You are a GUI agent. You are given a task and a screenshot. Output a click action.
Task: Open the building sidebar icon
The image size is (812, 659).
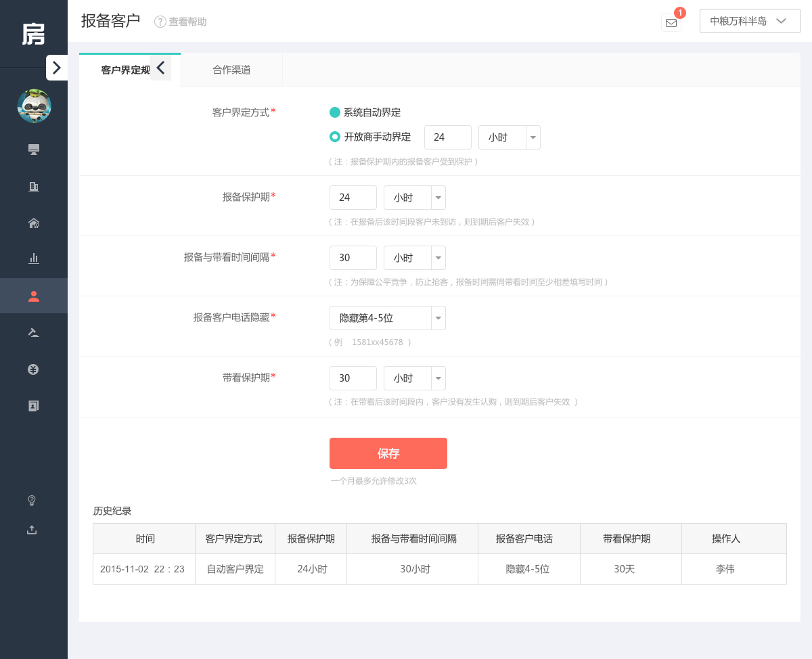(33, 187)
